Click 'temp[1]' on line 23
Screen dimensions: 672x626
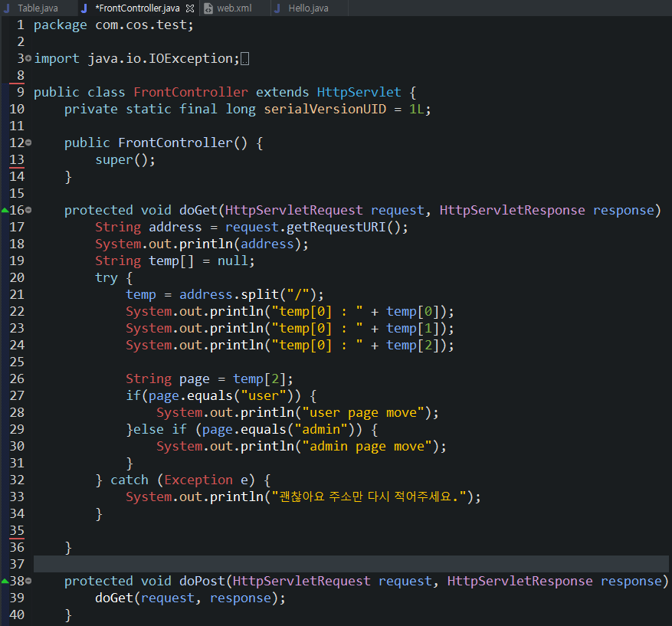pos(413,328)
